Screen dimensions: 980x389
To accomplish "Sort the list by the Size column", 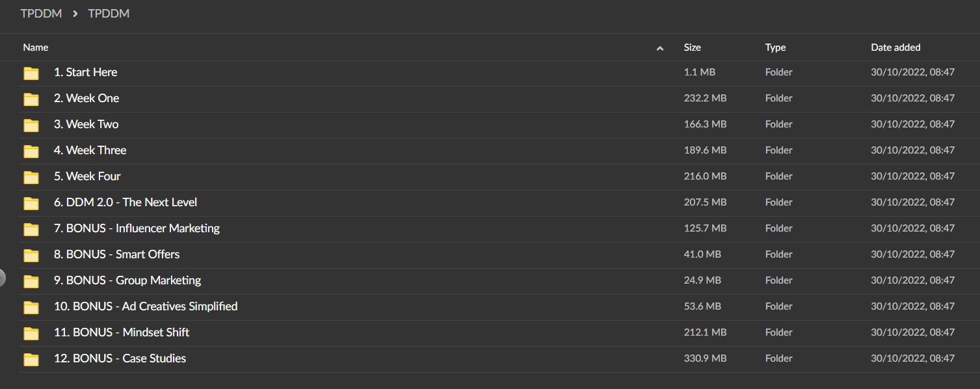I will click(x=692, y=47).
